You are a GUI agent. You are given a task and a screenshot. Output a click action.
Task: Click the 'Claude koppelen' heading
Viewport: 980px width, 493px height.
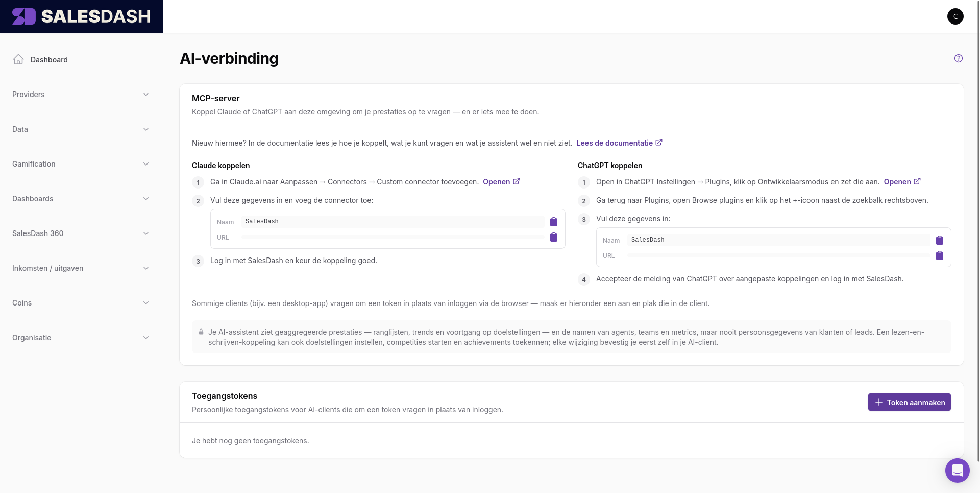point(221,166)
